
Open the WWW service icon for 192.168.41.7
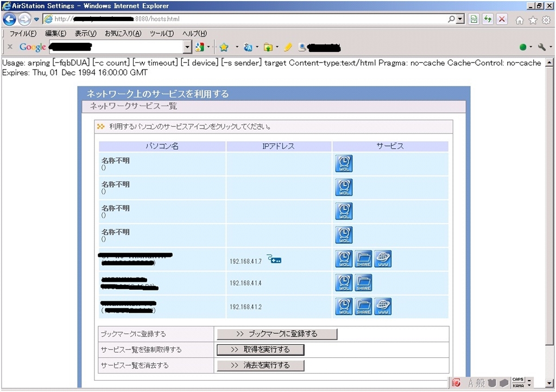coord(383,259)
